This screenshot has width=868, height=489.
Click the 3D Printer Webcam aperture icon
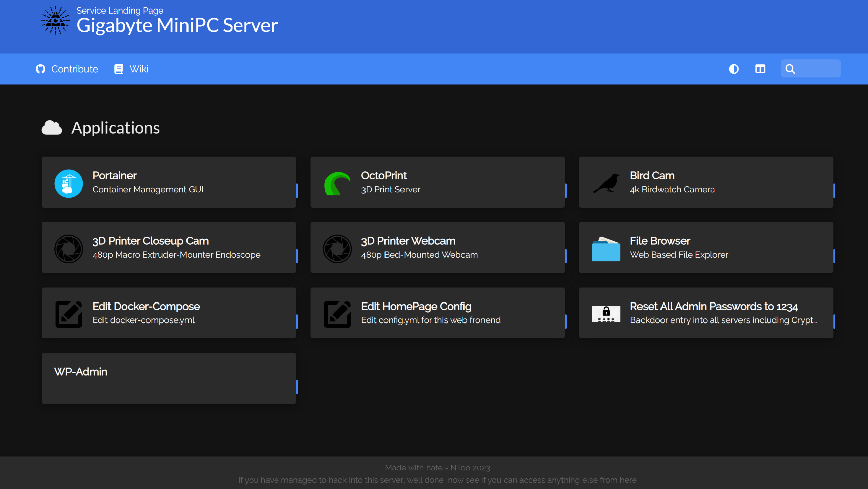tap(337, 249)
